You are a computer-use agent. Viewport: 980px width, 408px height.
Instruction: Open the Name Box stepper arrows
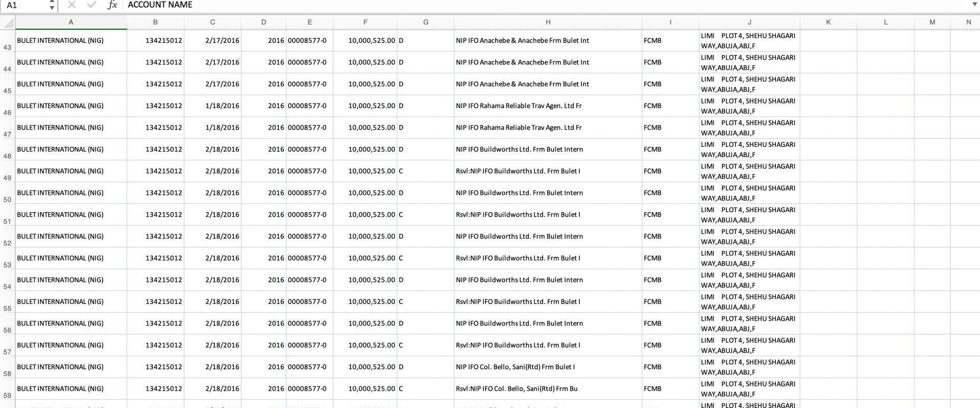coord(52,5)
